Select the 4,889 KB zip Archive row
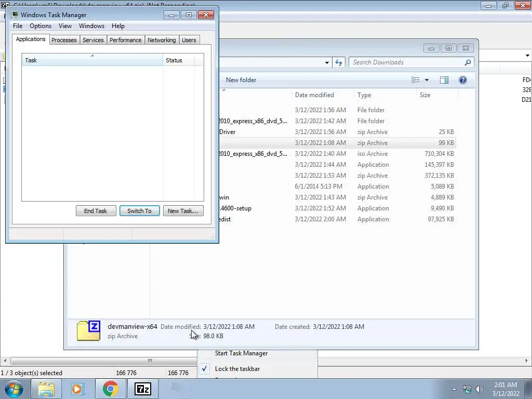Image resolution: width=532 pixels, height=399 pixels. 337,197
